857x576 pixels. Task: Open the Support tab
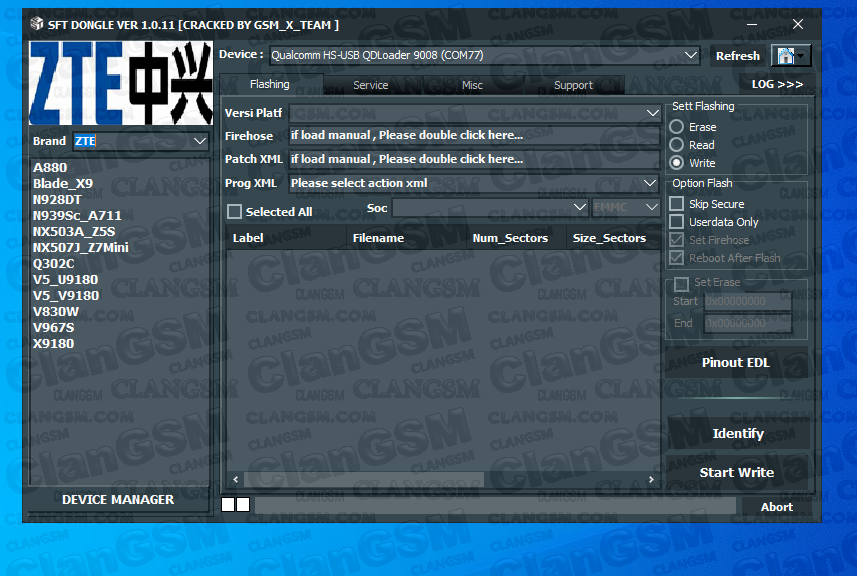click(573, 85)
